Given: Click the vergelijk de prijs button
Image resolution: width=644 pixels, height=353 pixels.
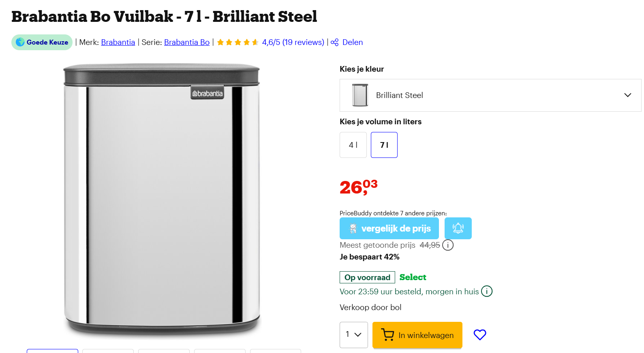Looking at the screenshot, I should pos(389,228).
